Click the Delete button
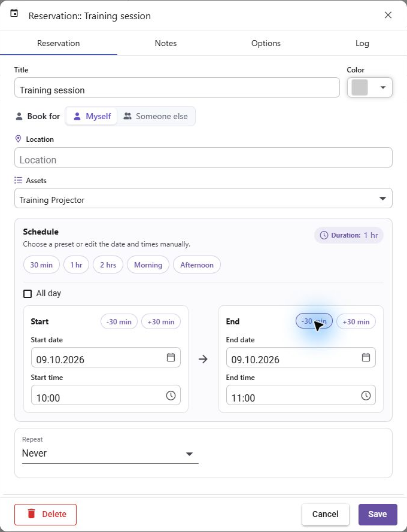407x532 pixels. [x=45, y=515]
